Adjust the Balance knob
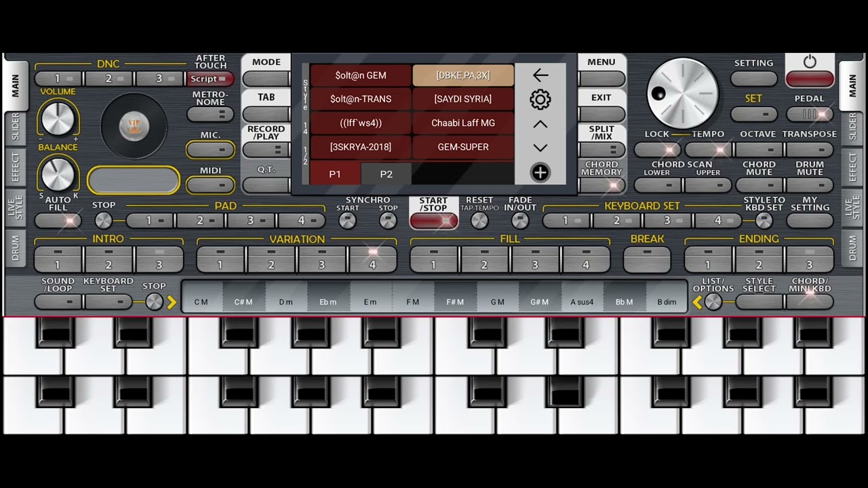The height and width of the screenshot is (488, 868). (58, 174)
